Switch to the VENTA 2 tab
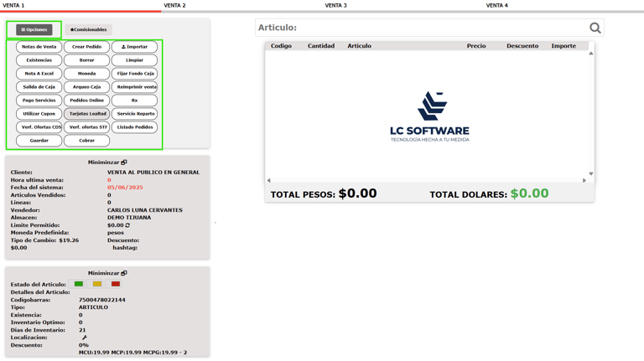Viewport: 644px width, 361px height. click(x=174, y=5)
